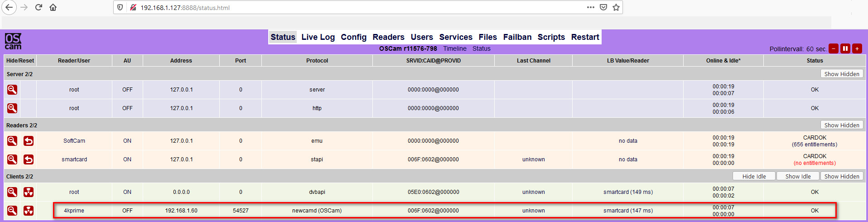Kill the 4kprime client connection icon

(x=29, y=211)
